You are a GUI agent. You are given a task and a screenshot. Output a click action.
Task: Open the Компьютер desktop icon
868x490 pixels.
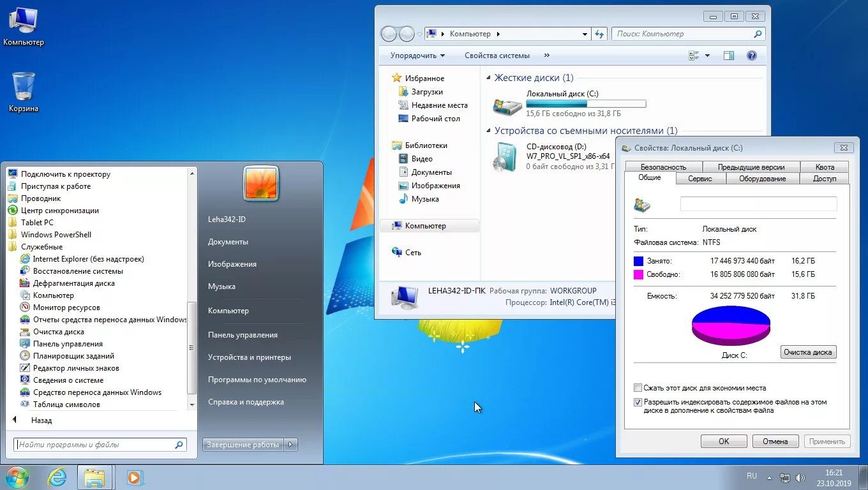pyautogui.click(x=24, y=26)
